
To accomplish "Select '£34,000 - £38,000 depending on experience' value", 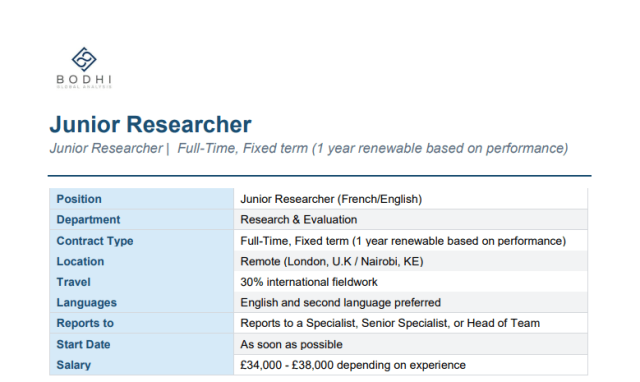I will tap(353, 365).
